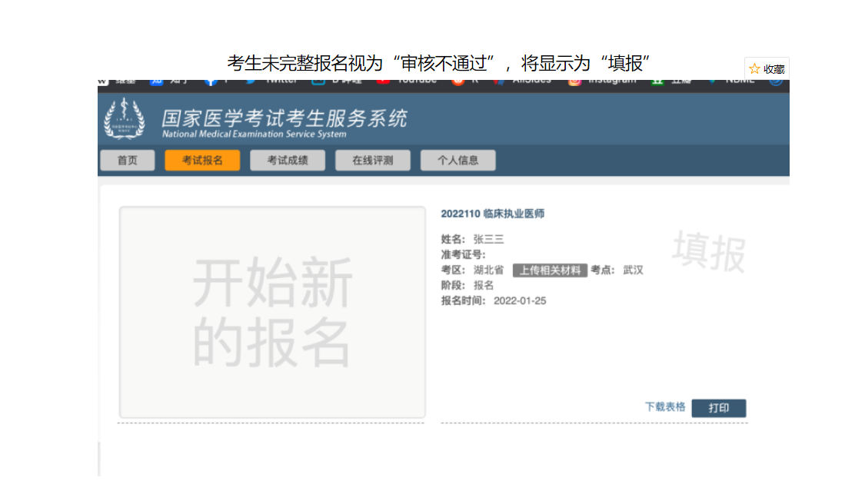Click the 上传相关材料 button
Screen dimensions: 845x504
pyautogui.click(x=550, y=270)
